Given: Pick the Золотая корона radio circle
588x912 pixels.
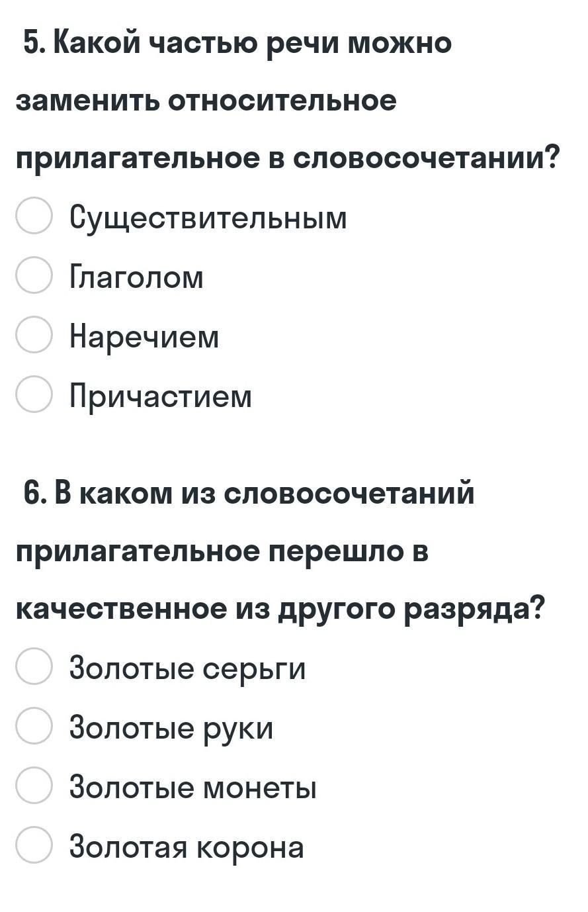Looking at the screenshot, I should (34, 845).
